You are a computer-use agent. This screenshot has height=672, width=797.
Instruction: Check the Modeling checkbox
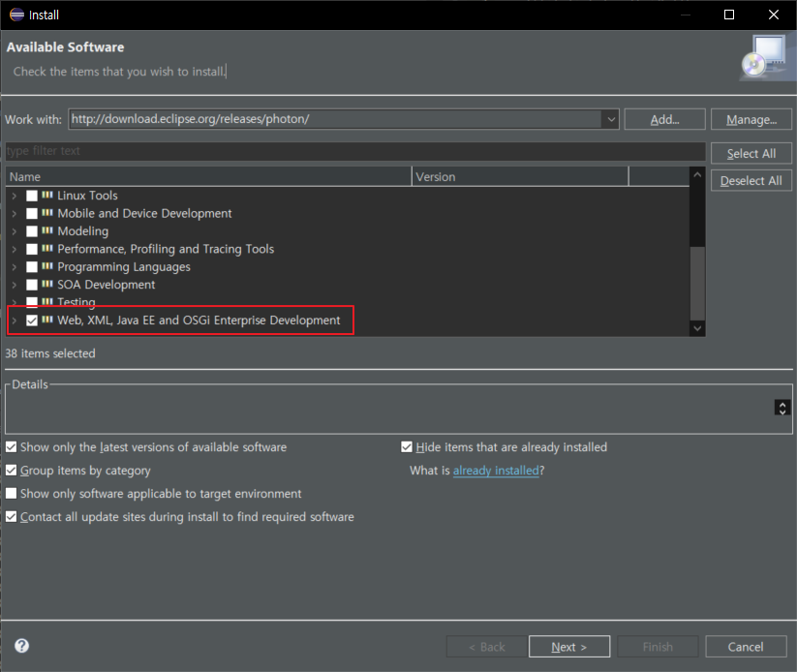click(32, 231)
